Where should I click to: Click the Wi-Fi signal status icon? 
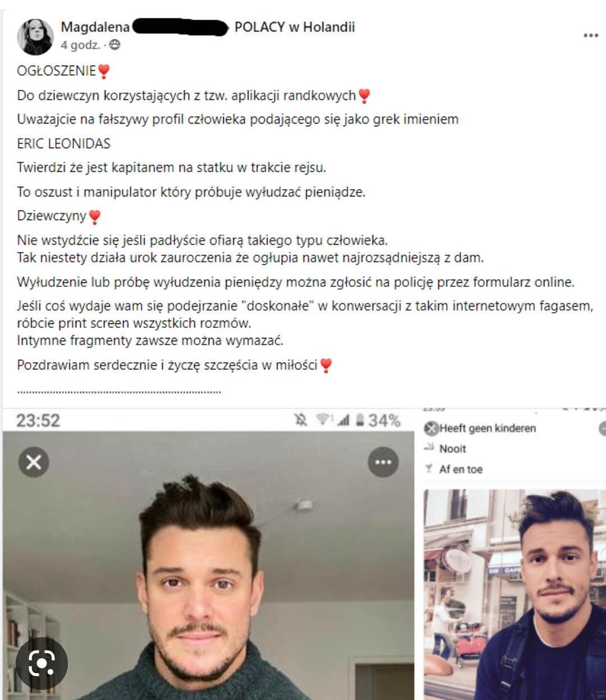pos(323,419)
